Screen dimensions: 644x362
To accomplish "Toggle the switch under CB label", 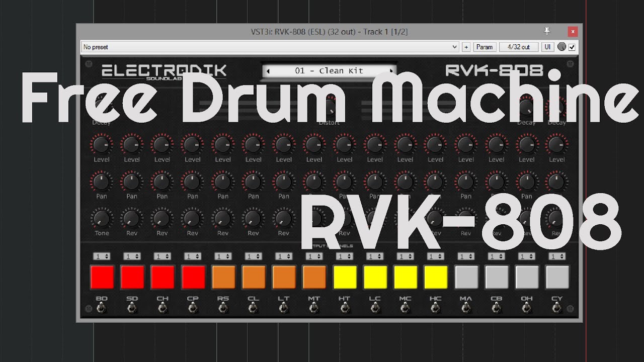I will [x=496, y=308].
